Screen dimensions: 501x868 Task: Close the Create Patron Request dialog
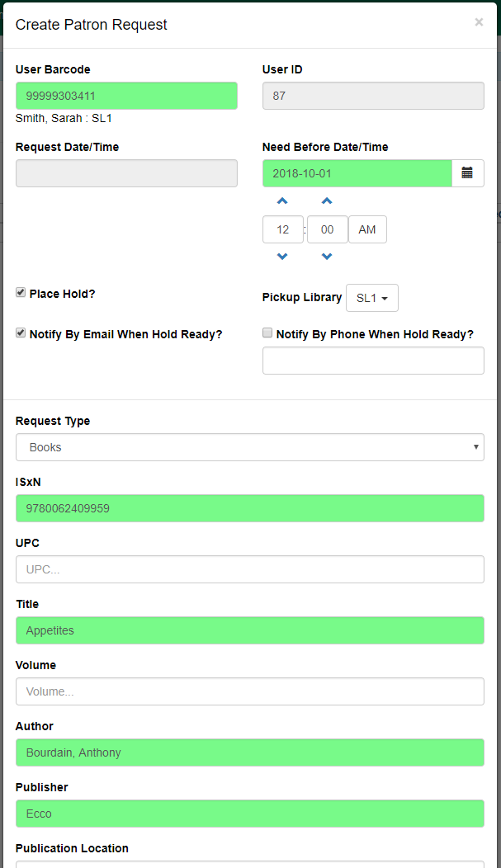point(479,23)
